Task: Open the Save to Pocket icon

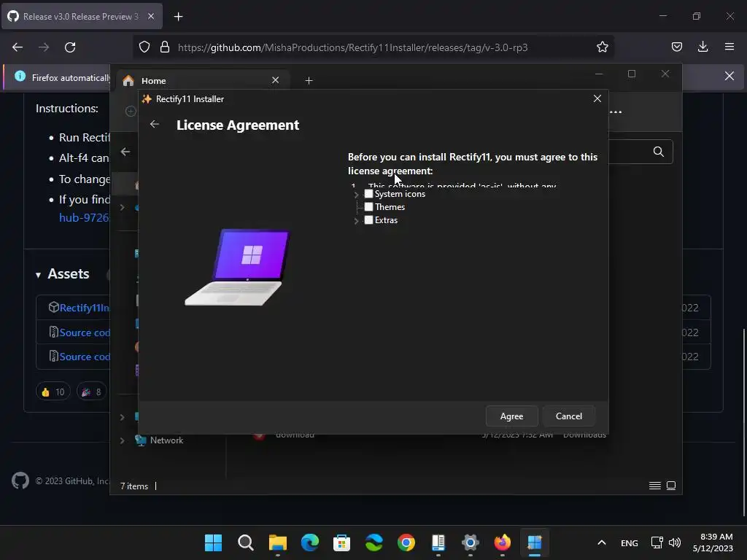Action: (676, 47)
